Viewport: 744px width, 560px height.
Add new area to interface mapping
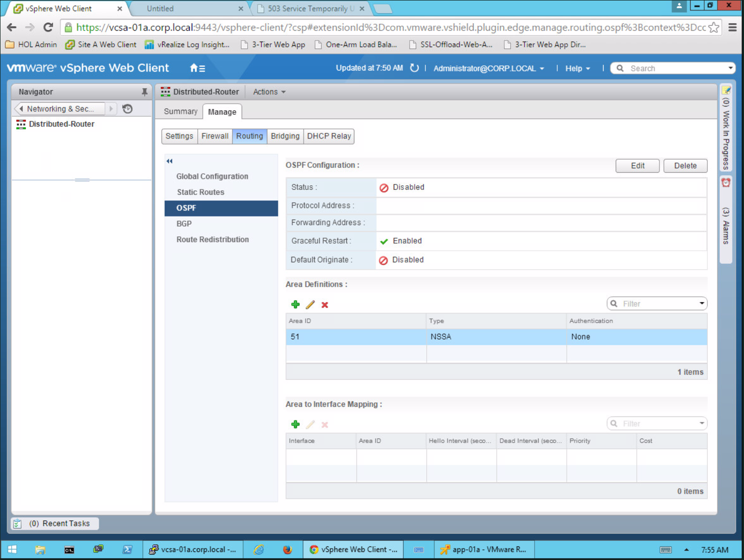click(x=295, y=424)
